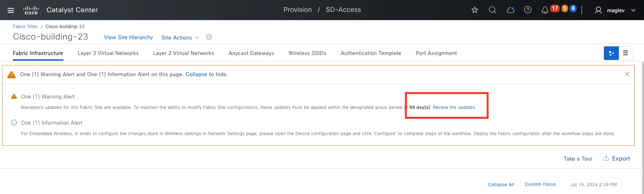
Task: Switch to Layer 3 Virtual Networks tab
Action: click(x=108, y=53)
